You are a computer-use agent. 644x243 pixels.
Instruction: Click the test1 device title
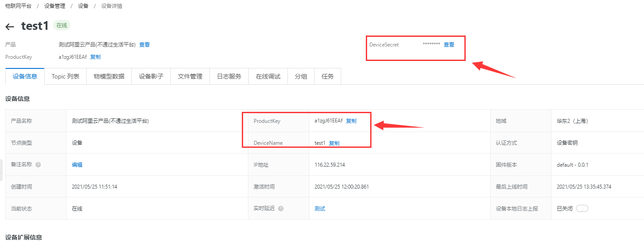[35, 26]
